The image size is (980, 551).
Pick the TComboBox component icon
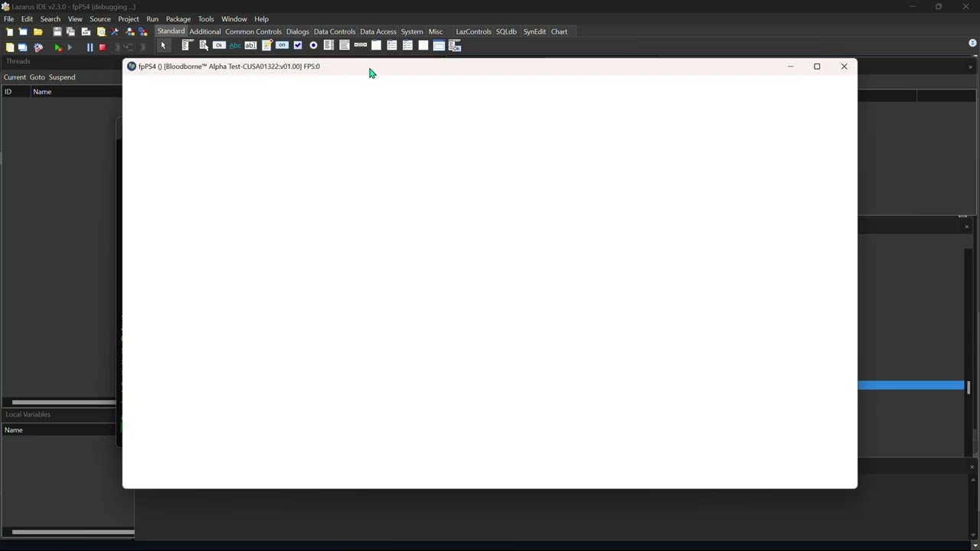click(345, 45)
